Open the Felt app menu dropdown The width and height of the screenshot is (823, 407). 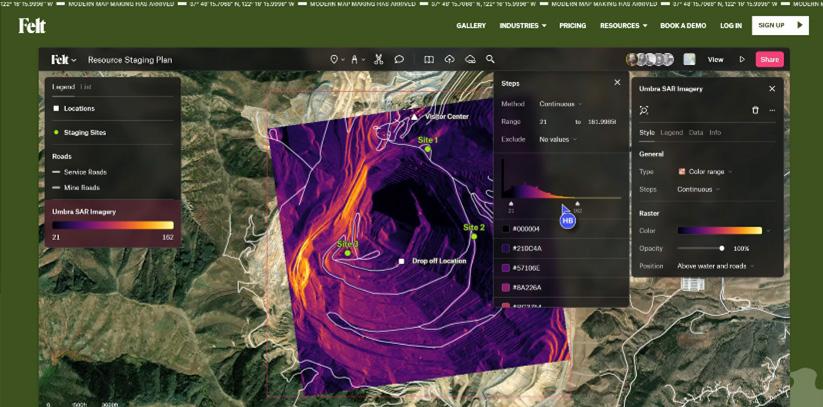(x=64, y=60)
